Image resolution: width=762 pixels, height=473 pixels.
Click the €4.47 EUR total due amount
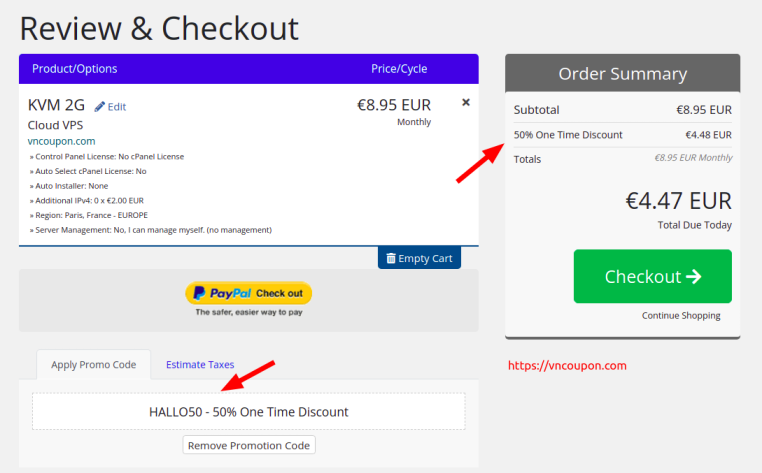point(678,201)
